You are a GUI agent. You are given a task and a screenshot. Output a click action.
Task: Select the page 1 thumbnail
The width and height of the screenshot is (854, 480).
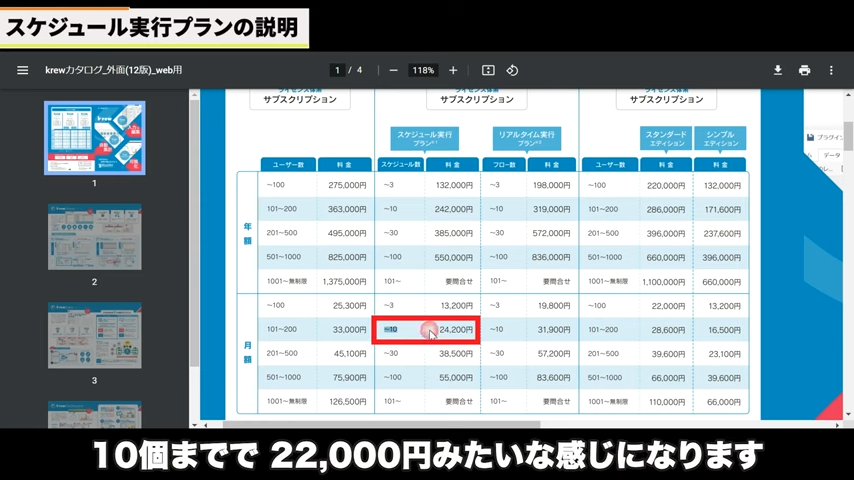coord(94,137)
